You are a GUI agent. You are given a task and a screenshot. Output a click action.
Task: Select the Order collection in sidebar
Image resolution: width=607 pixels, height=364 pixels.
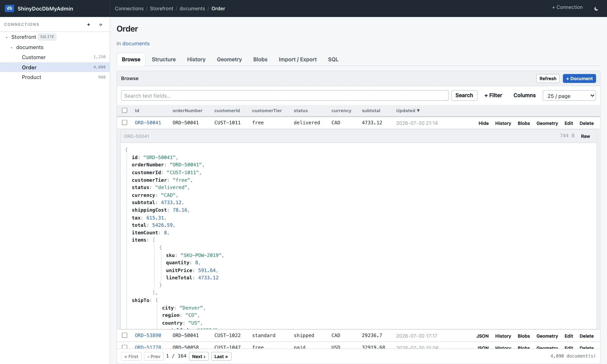[55, 67]
